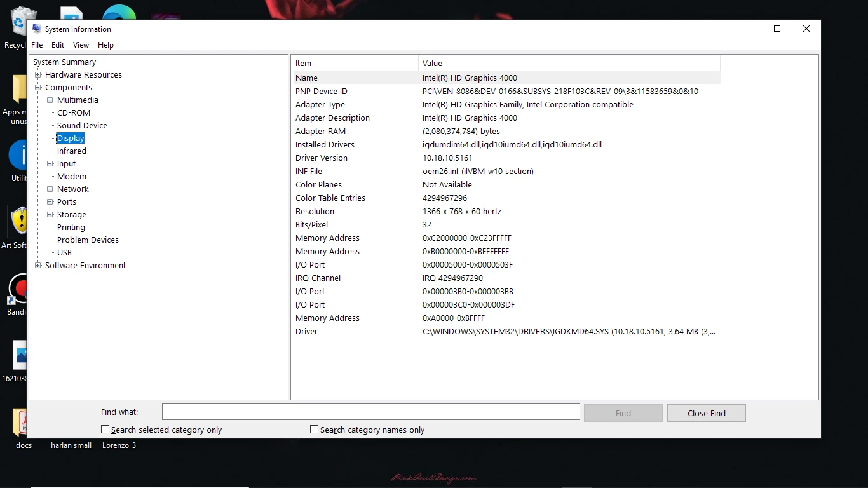Expand the Network node
868x488 pixels.
click(x=50, y=189)
